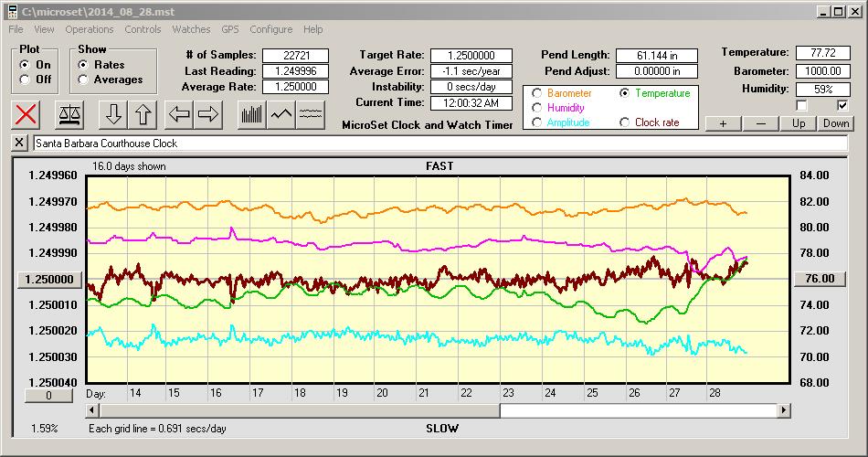Viewport: 868px width, 457px height.
Task: Untick the checked box under Humidity
Action: tap(842, 105)
